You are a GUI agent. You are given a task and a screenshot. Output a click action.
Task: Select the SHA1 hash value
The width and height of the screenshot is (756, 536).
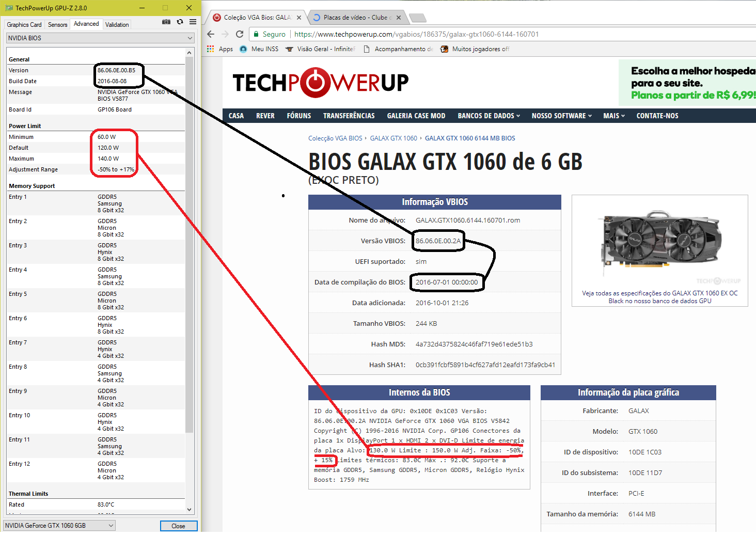(x=485, y=365)
